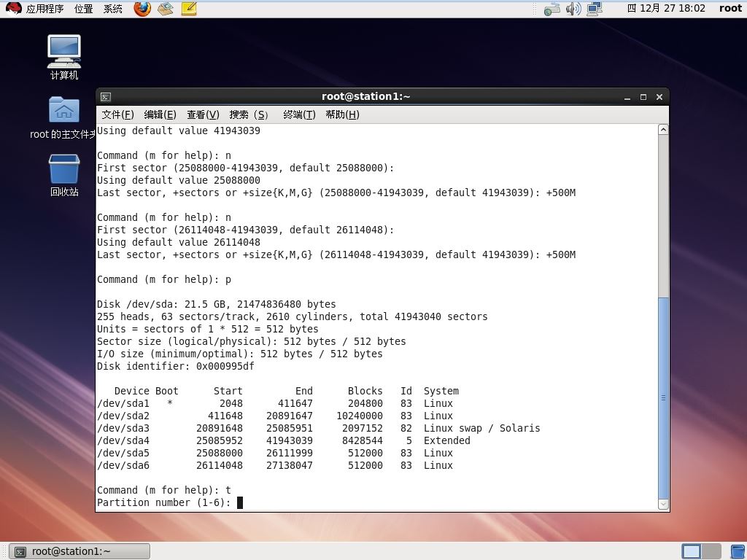This screenshot has width=747, height=560.
Task: Open the 计算机 desktop icon
Action: click(64, 57)
